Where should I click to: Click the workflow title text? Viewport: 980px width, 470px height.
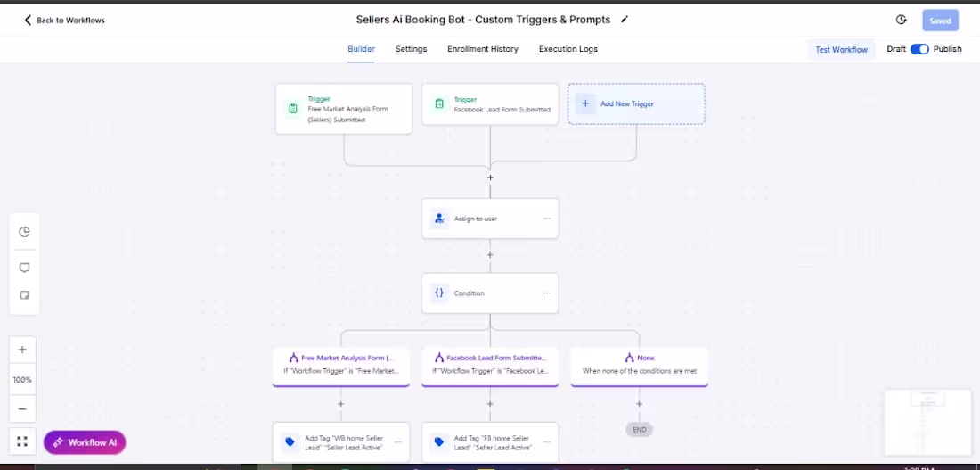483,20
